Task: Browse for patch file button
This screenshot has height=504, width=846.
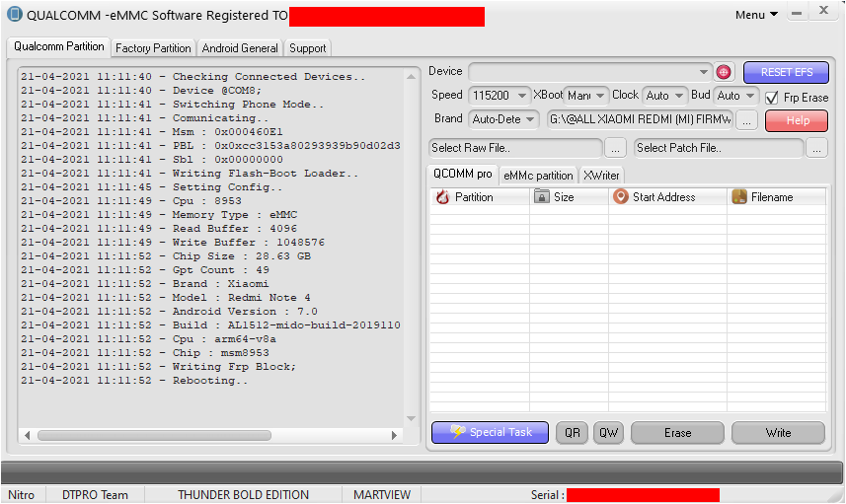Action: [x=816, y=149]
